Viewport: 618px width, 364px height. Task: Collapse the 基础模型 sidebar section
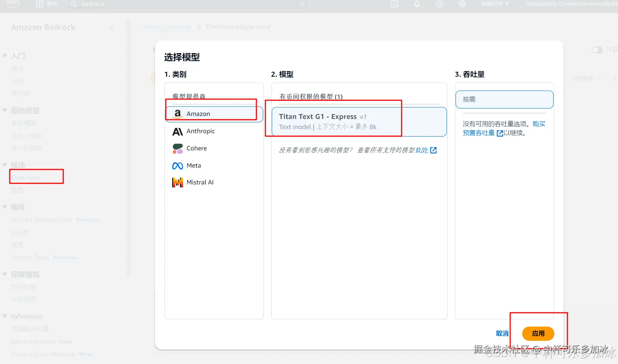5,110
